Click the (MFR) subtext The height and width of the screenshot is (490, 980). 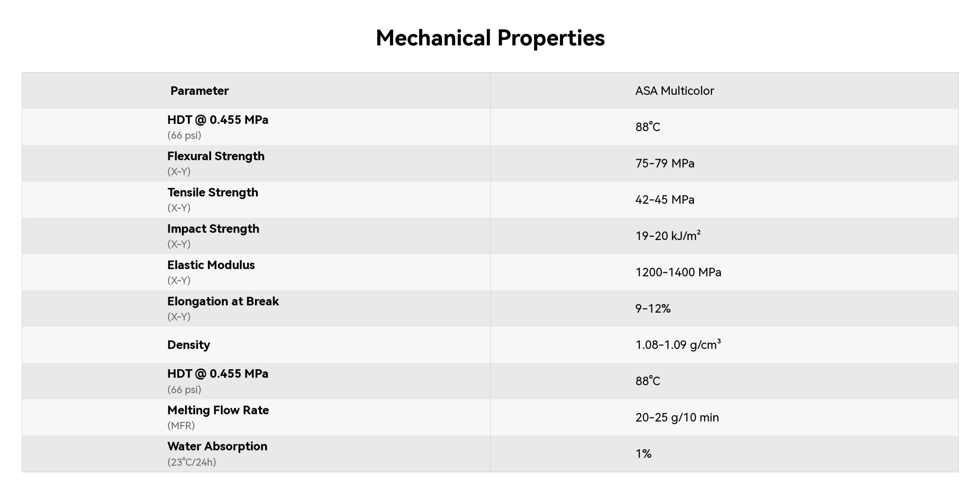click(x=181, y=426)
